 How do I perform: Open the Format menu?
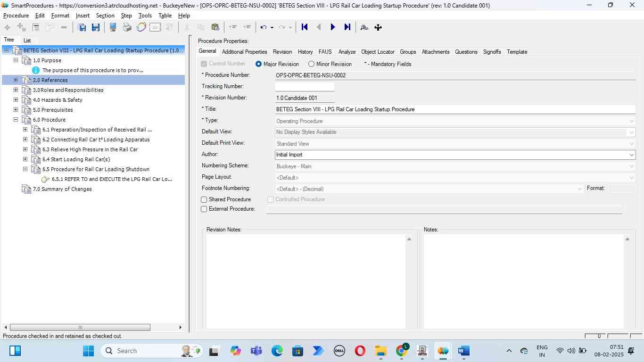[60, 16]
